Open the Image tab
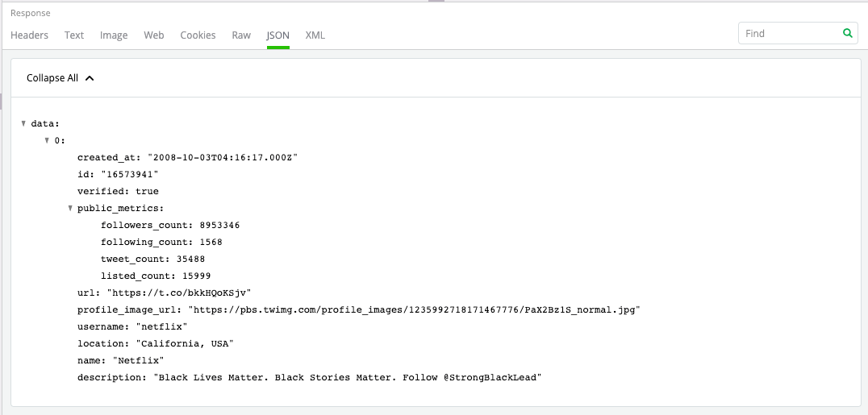This screenshot has height=415, width=868. tap(114, 35)
